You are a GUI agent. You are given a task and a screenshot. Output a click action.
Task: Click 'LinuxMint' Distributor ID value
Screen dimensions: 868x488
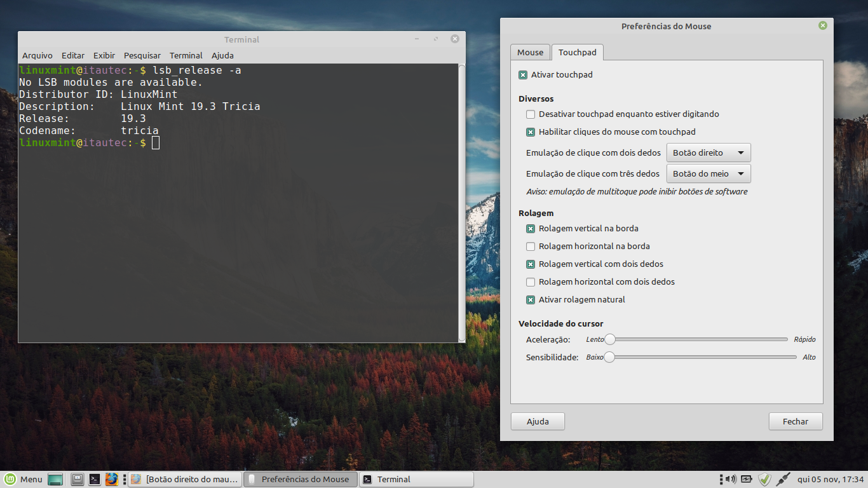click(149, 95)
